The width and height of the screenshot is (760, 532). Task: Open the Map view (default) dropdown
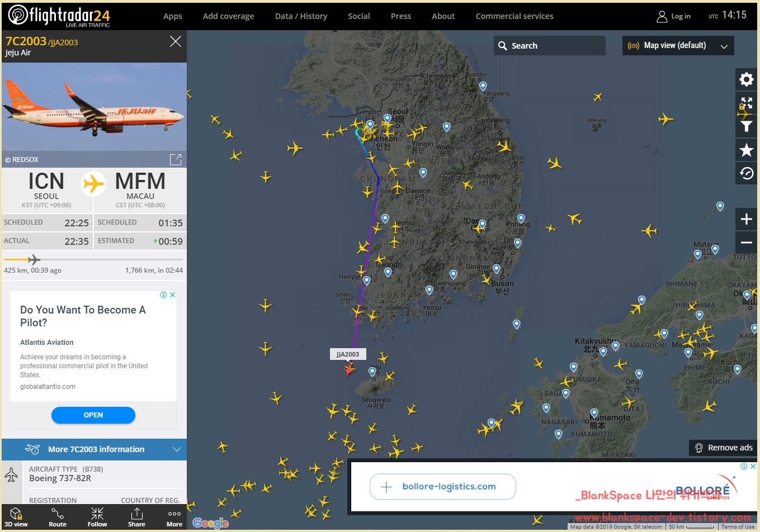[678, 46]
